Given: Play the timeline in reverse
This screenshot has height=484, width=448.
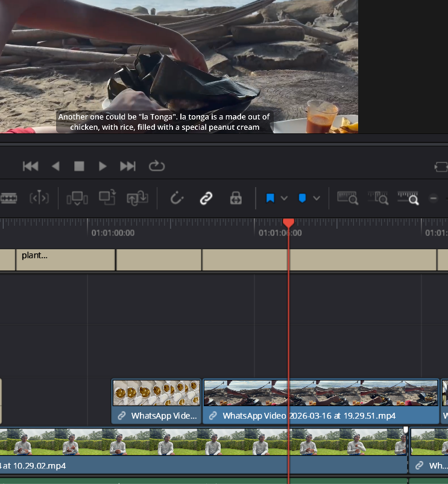Looking at the screenshot, I should tap(55, 166).
